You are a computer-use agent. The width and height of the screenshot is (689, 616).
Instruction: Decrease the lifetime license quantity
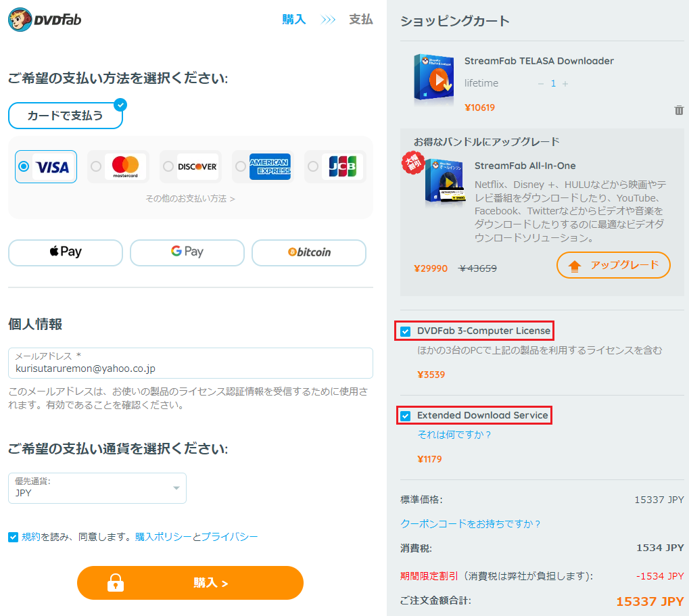point(541,83)
